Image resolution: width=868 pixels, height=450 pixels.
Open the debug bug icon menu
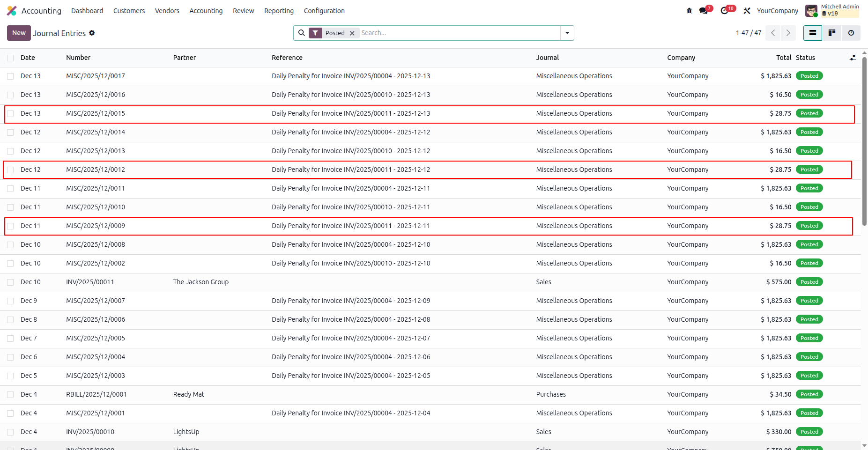(689, 11)
